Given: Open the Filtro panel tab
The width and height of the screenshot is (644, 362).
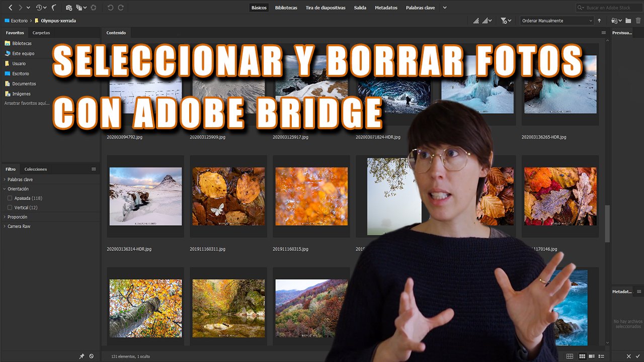Looking at the screenshot, I should tap(11, 169).
